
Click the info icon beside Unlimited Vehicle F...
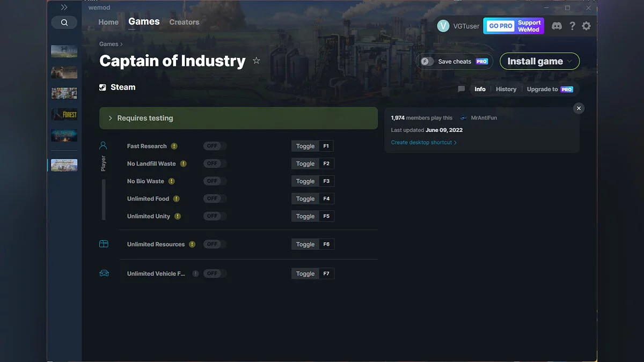click(x=195, y=274)
